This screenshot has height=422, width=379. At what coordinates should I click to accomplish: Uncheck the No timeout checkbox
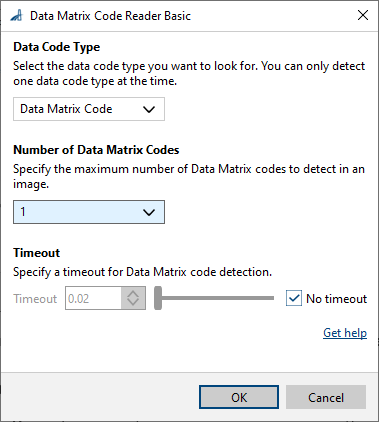pyautogui.click(x=294, y=298)
